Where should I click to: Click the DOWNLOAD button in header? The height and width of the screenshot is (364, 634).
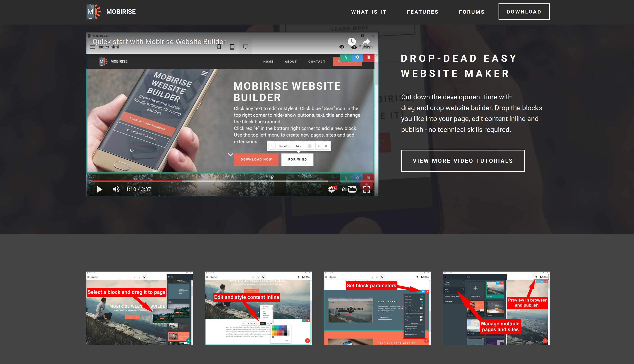(x=523, y=12)
